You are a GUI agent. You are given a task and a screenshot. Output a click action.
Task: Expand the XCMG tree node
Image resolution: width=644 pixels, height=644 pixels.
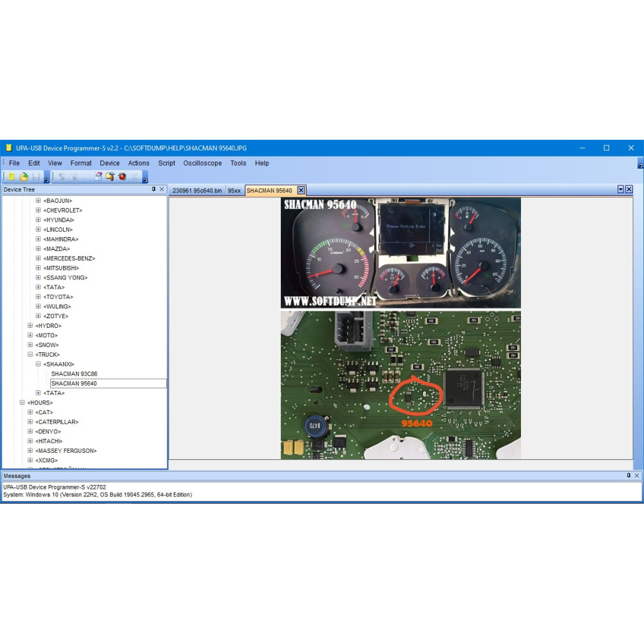(30, 460)
